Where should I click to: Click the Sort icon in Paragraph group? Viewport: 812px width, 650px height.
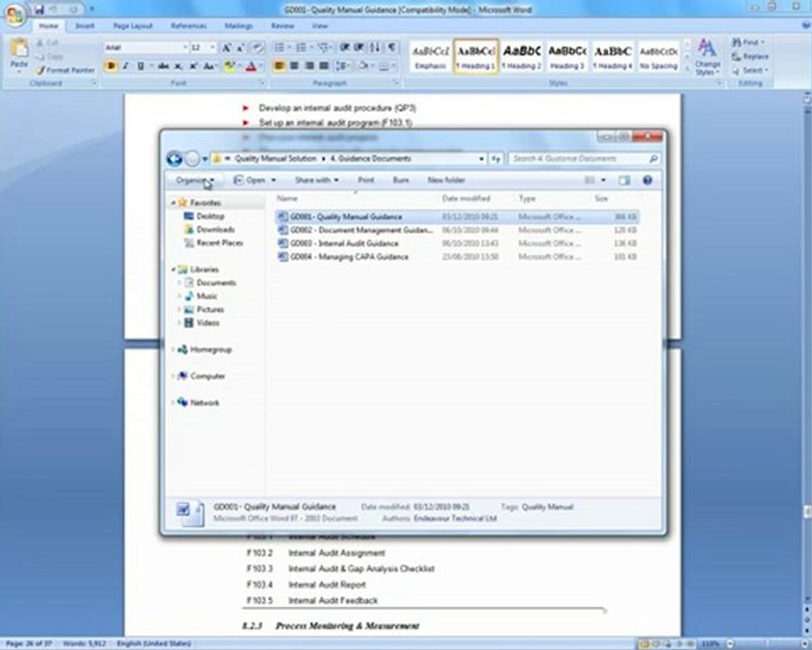click(375, 48)
